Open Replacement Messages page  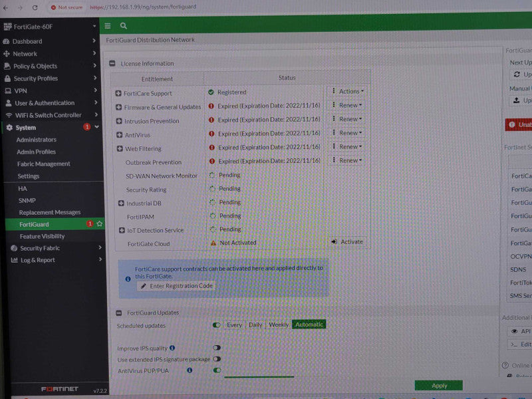(50, 212)
